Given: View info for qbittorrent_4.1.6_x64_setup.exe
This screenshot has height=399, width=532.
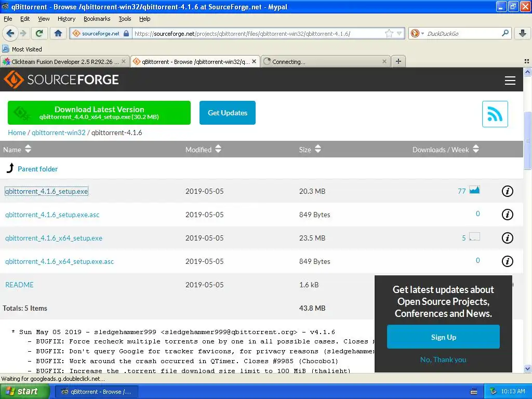Looking at the screenshot, I should [x=507, y=238].
